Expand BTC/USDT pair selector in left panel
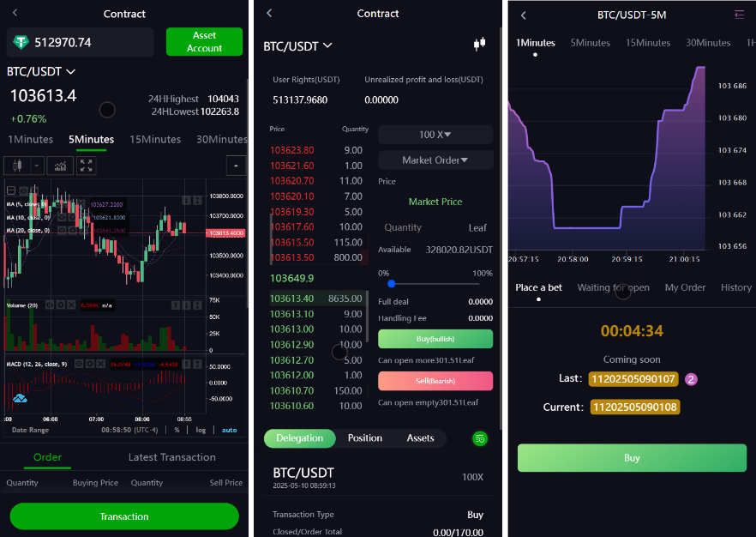 point(41,72)
